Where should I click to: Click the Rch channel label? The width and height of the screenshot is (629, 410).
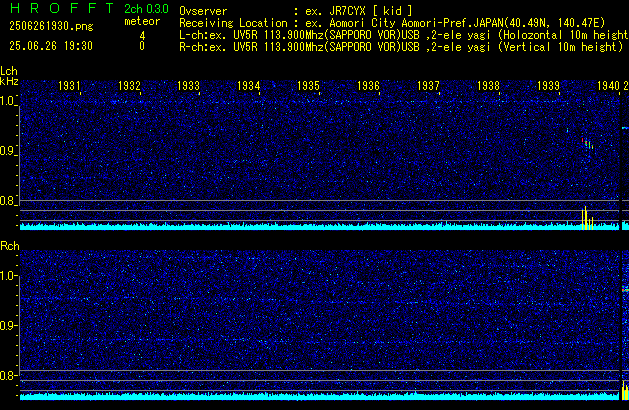[x=10, y=246]
